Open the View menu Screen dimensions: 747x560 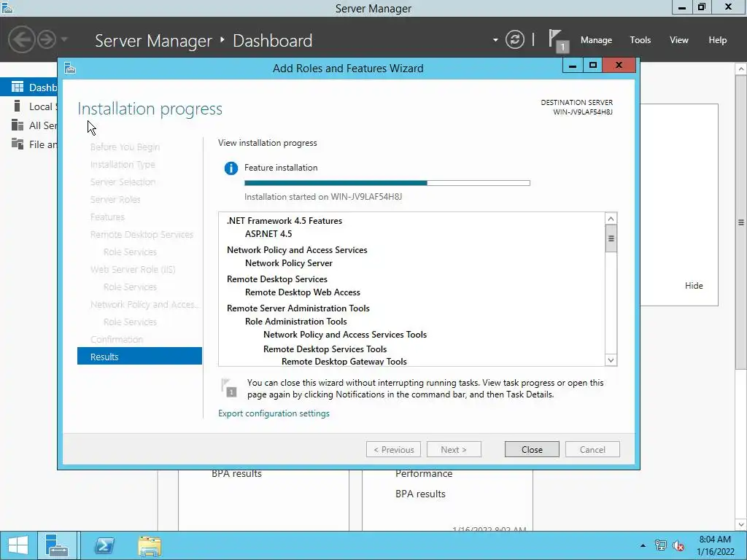679,40
